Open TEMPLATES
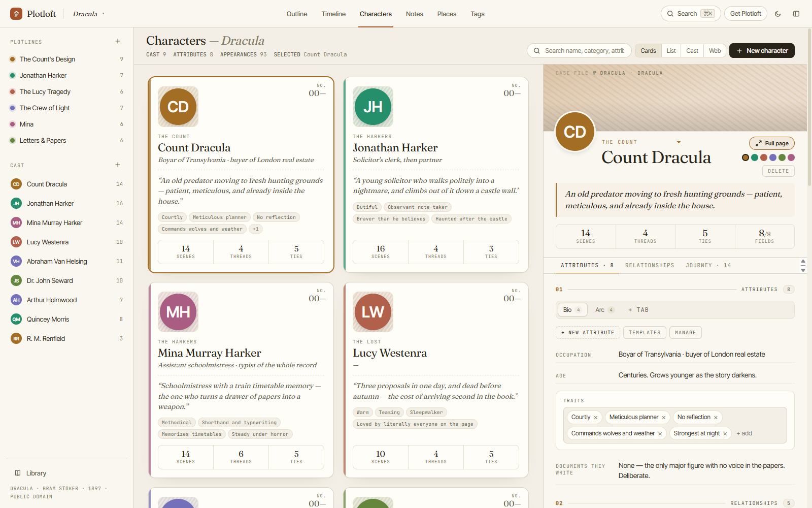The width and height of the screenshot is (812, 508). coord(645,333)
